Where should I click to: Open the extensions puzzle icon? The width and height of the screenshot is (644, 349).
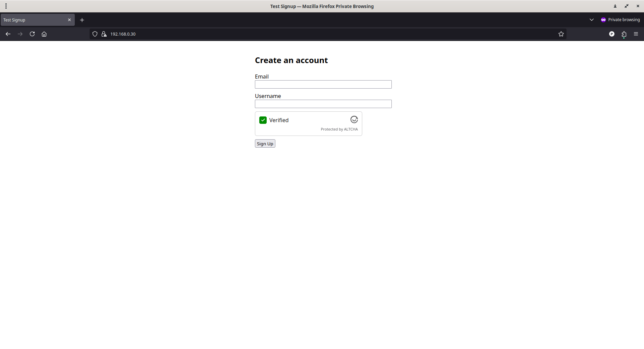click(624, 34)
